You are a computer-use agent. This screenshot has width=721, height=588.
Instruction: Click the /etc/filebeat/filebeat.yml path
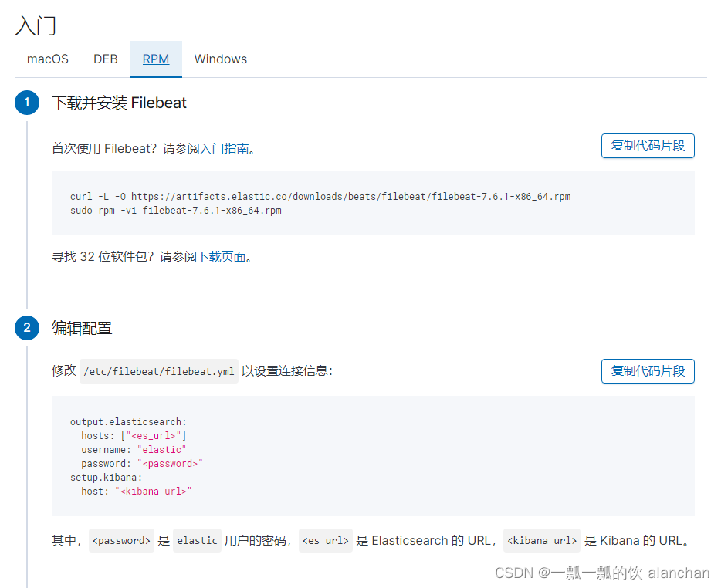click(159, 371)
